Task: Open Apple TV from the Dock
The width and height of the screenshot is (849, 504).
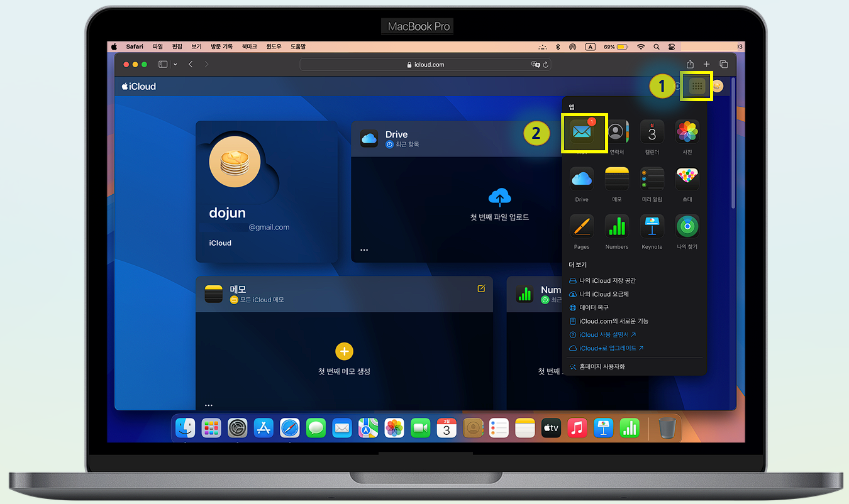Action: (551, 428)
